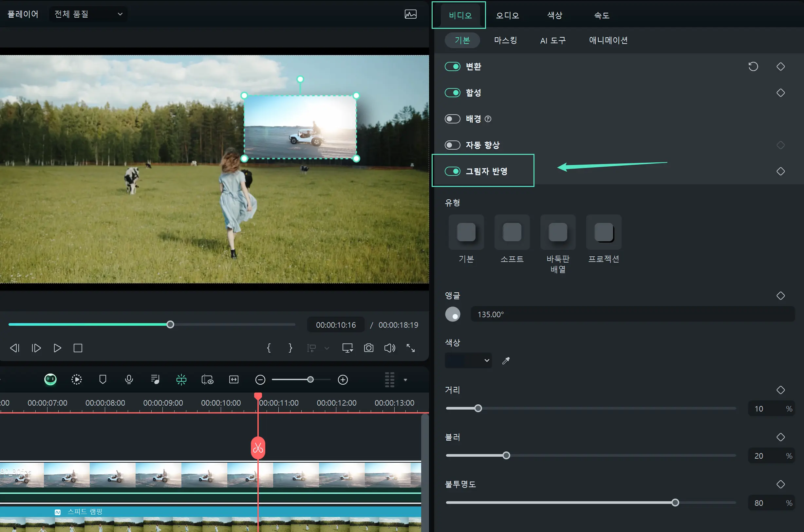Record voiceover with the microphone icon
804x532 pixels.
point(129,379)
